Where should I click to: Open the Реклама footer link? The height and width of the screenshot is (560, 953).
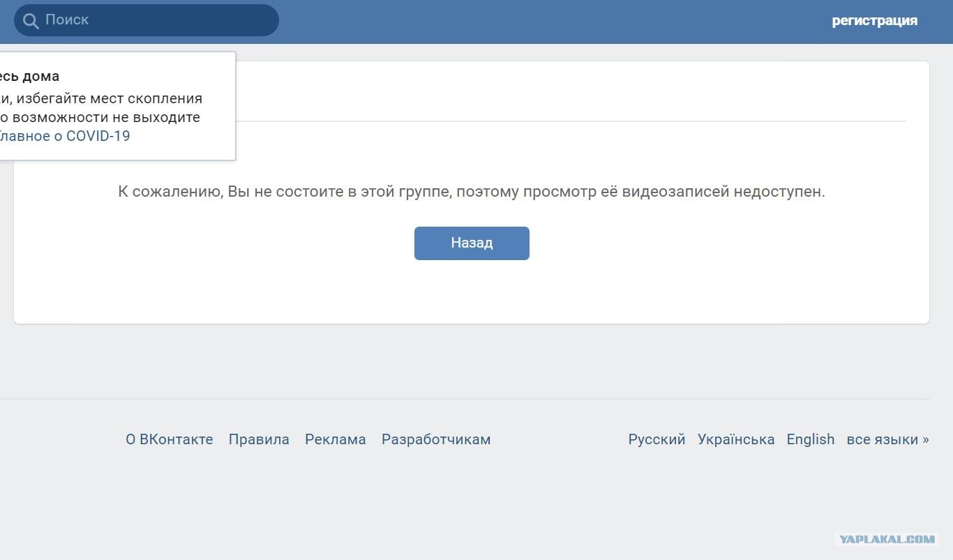(336, 439)
